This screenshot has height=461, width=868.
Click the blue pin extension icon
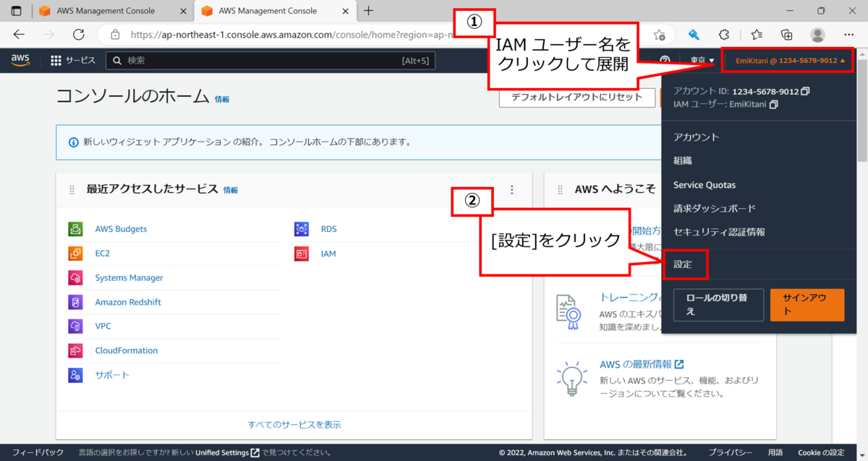click(x=694, y=35)
